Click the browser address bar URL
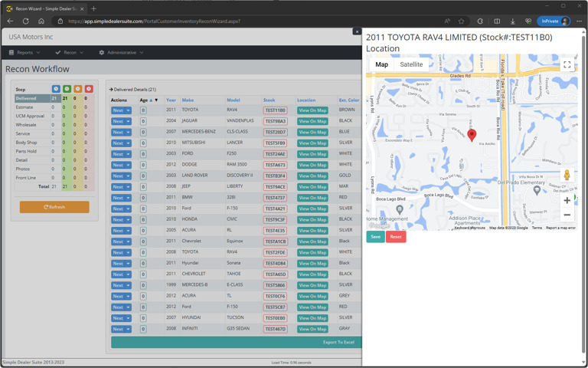The width and height of the screenshot is (588, 368). pyautogui.click(x=154, y=21)
